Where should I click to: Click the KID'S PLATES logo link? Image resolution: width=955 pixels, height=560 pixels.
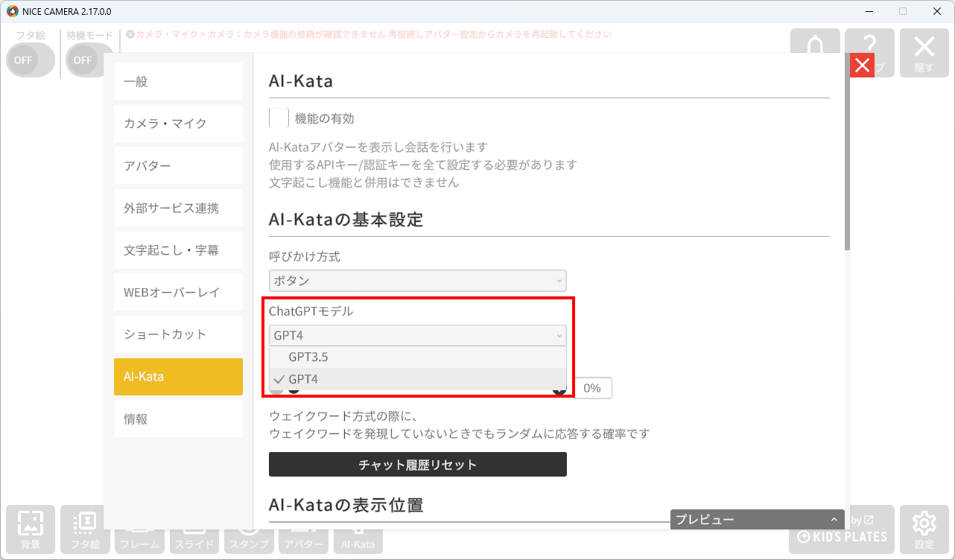point(842,537)
